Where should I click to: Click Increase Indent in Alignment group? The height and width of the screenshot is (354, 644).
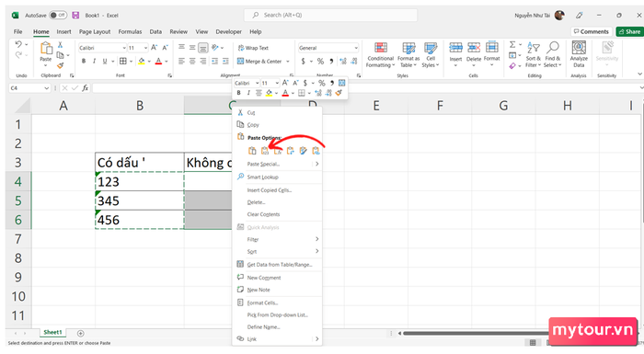point(225,62)
